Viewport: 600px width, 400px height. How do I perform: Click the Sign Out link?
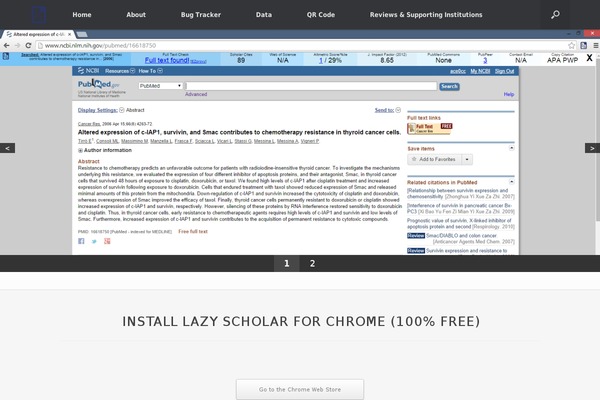504,71
